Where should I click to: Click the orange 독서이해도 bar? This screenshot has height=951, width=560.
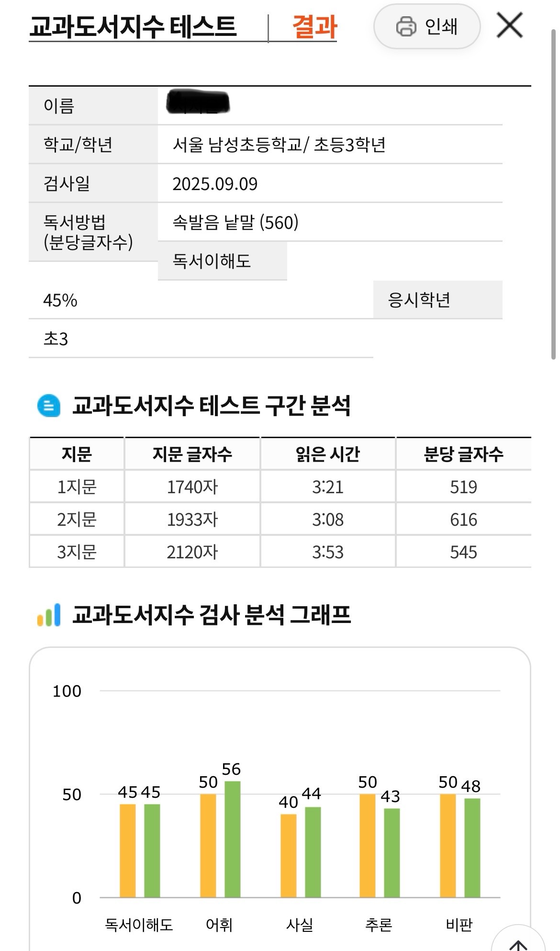tap(128, 850)
